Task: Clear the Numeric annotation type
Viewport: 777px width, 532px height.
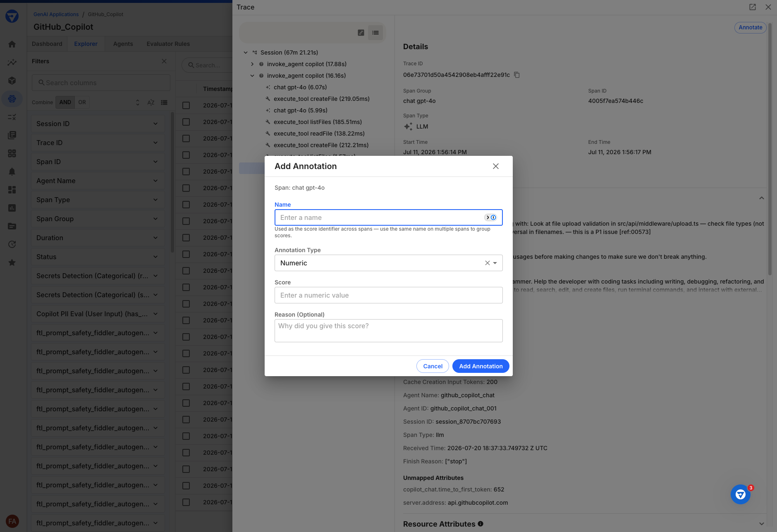Action: pyautogui.click(x=488, y=263)
